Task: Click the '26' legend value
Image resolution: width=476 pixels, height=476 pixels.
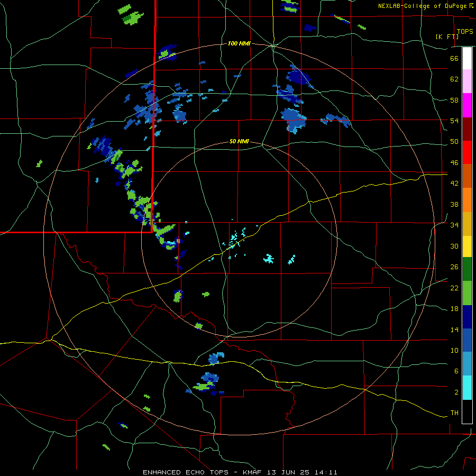Action: (454, 267)
